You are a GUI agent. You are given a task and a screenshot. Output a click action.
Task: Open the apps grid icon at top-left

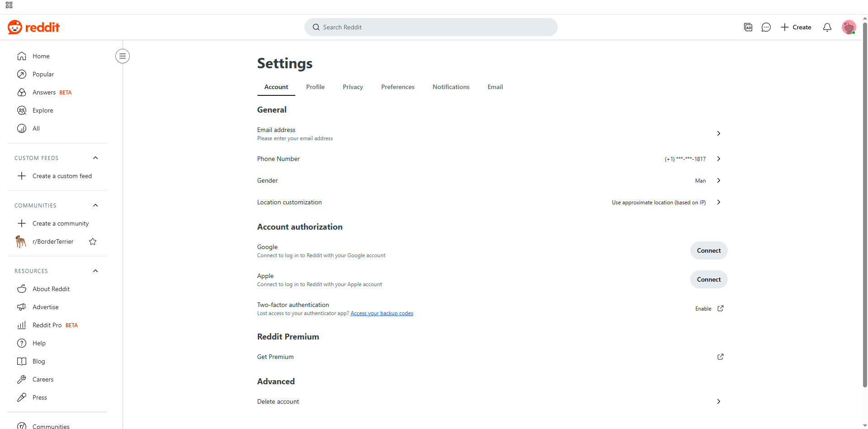click(x=9, y=5)
